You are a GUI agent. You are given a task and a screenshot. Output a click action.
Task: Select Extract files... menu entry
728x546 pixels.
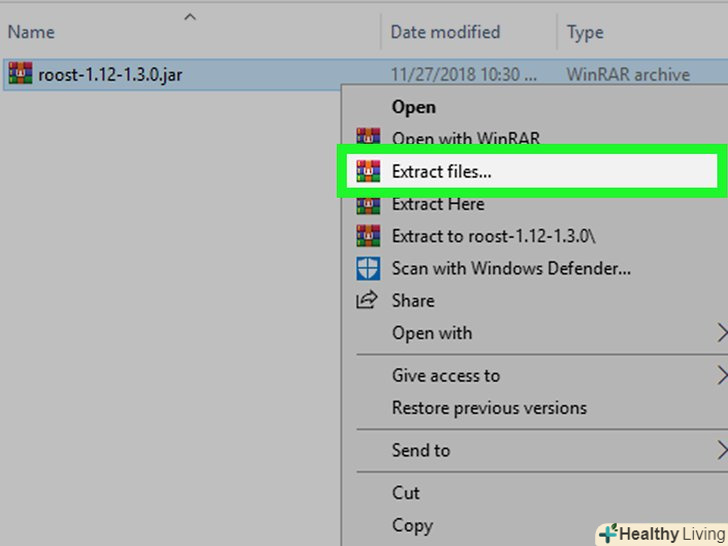click(x=441, y=171)
